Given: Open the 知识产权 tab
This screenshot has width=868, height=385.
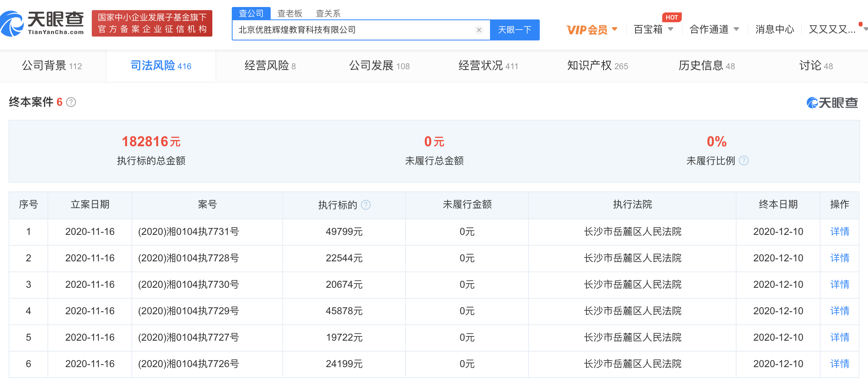Looking at the screenshot, I should point(597,66).
